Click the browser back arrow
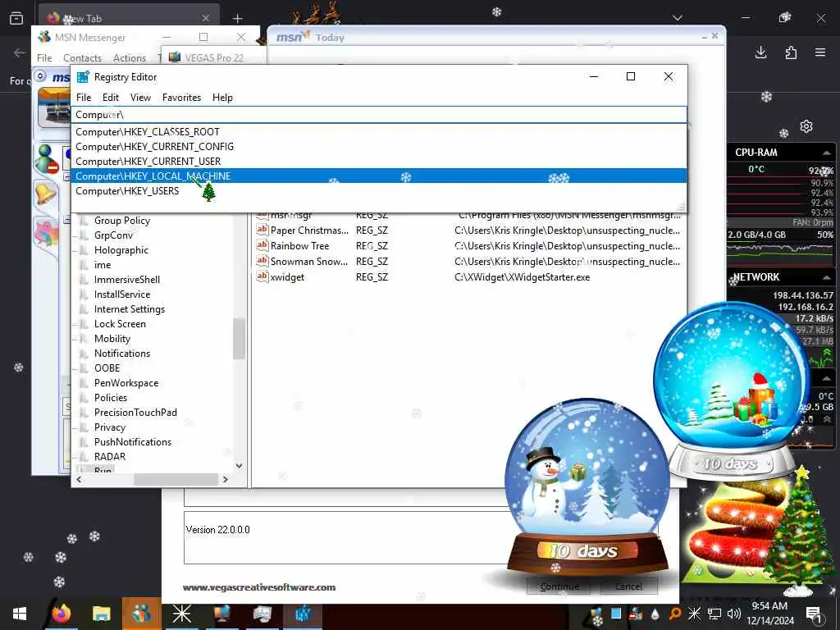 (20, 52)
